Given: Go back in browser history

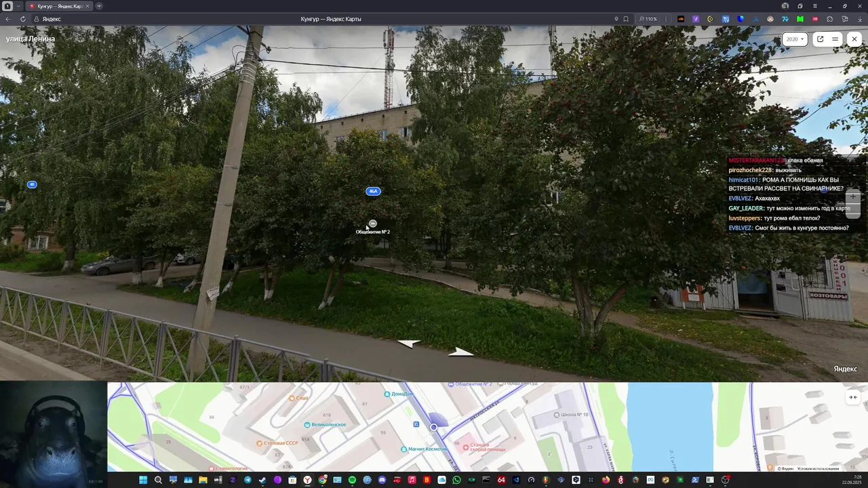Looking at the screenshot, I should [x=8, y=19].
